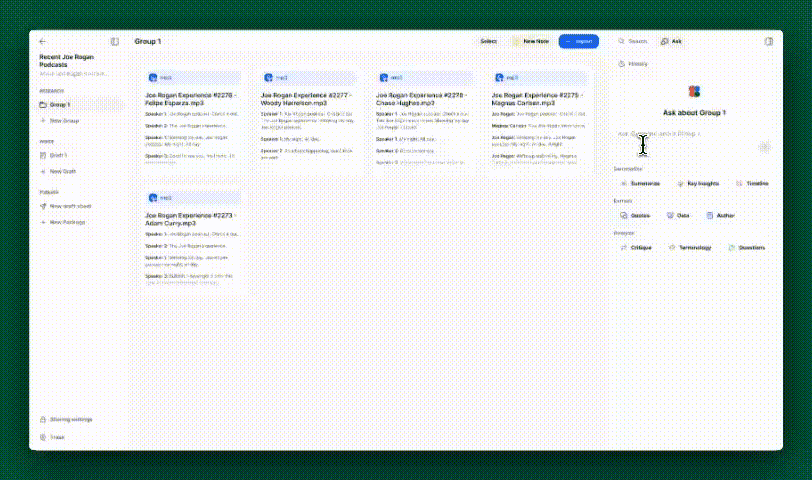812x480 pixels.
Task: Open the History link
Action: point(633,64)
